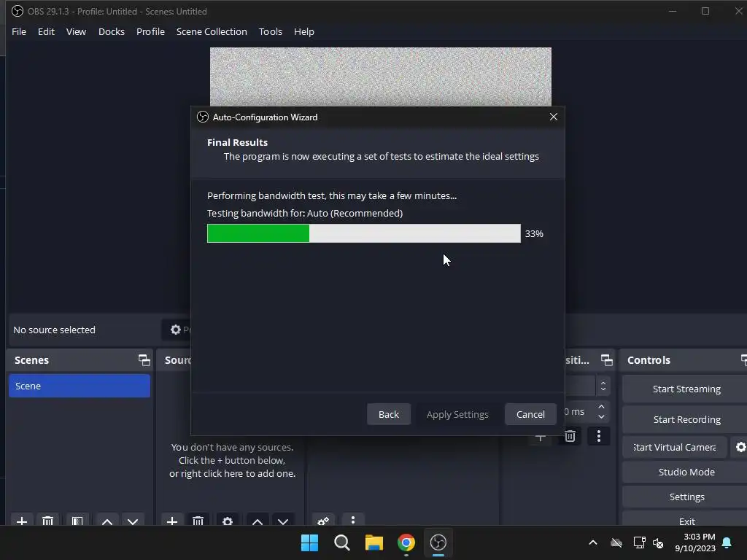Click 'No source selected' label
The image size is (747, 560).
click(54, 330)
